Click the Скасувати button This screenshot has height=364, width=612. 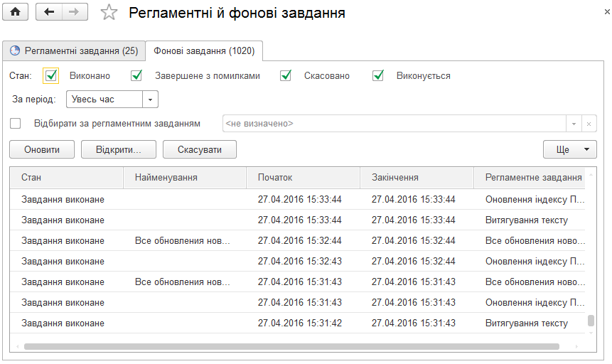coord(200,149)
